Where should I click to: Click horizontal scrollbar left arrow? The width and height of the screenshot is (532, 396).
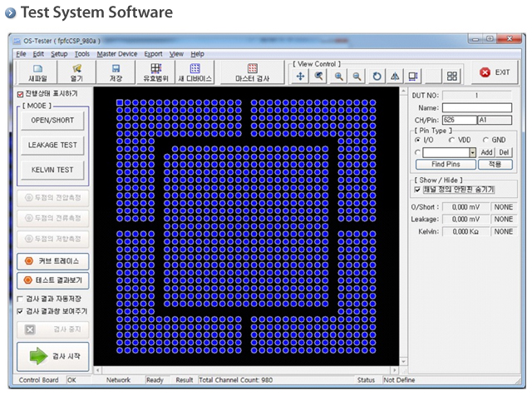tap(98, 370)
